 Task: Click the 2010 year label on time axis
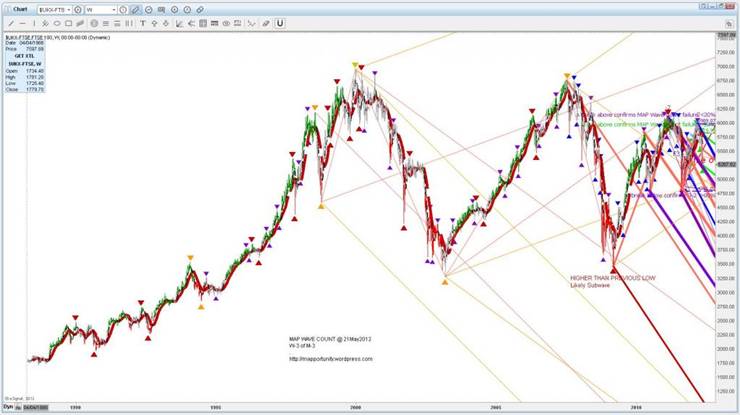point(636,407)
